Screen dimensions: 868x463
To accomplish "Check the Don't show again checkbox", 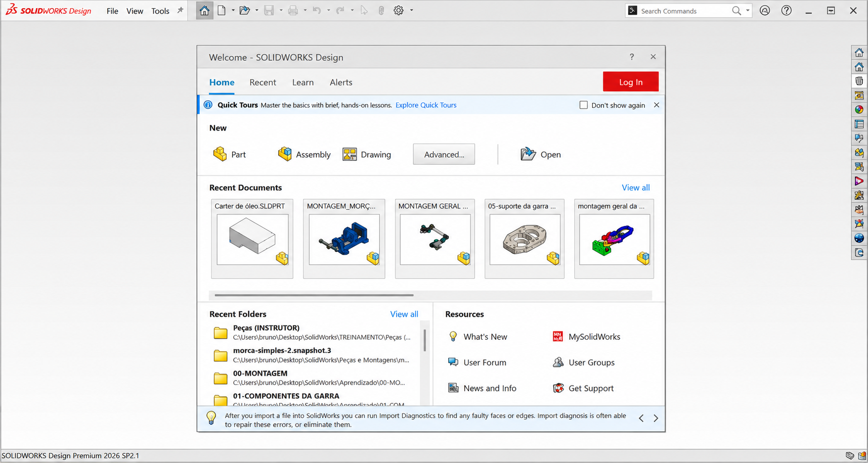I will [583, 105].
